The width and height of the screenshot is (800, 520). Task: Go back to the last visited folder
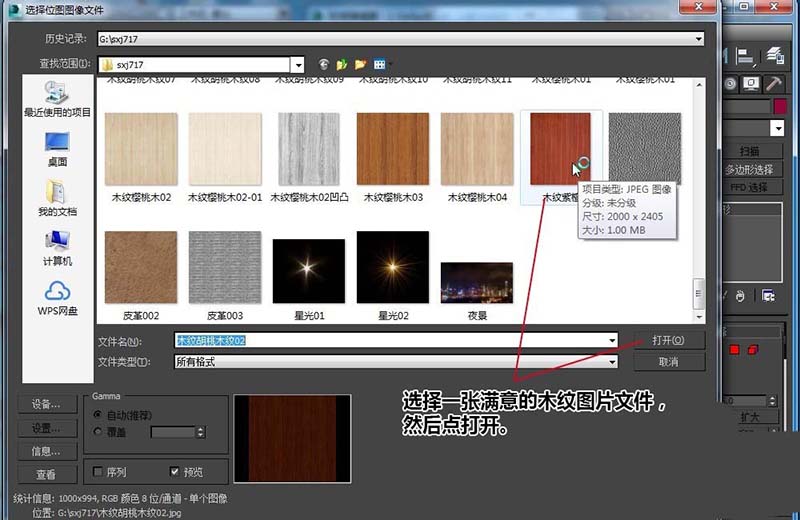click(x=323, y=64)
